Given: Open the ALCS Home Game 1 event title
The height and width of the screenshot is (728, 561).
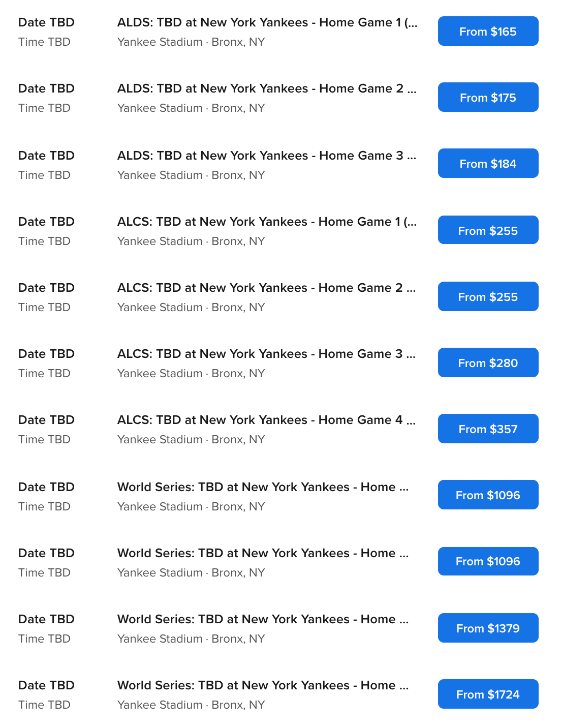Looking at the screenshot, I should pyautogui.click(x=267, y=222).
